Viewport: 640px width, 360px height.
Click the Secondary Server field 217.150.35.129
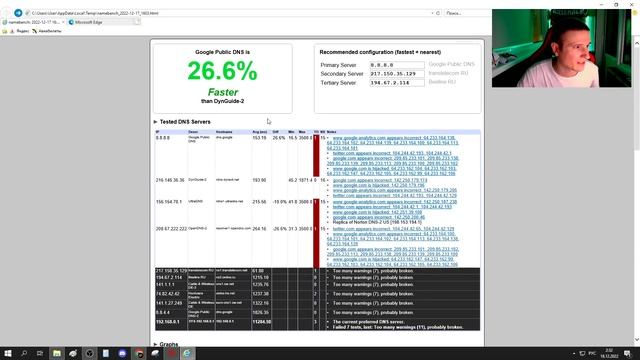click(x=397, y=74)
